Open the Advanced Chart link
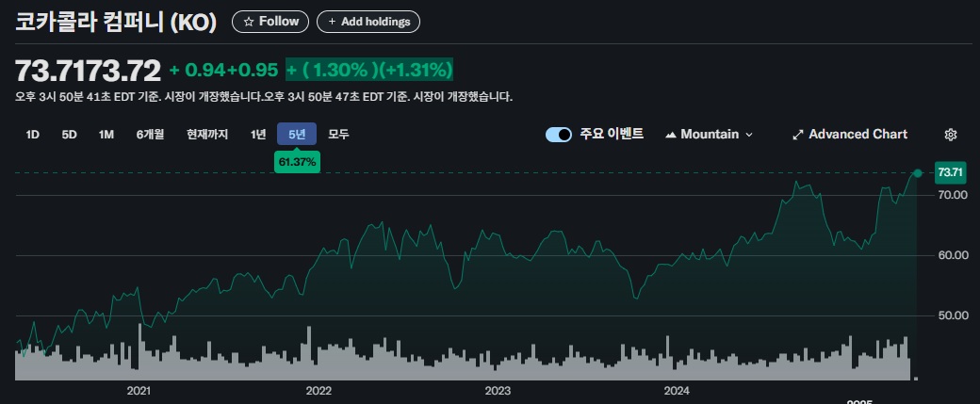The height and width of the screenshot is (404, 980). click(x=850, y=135)
